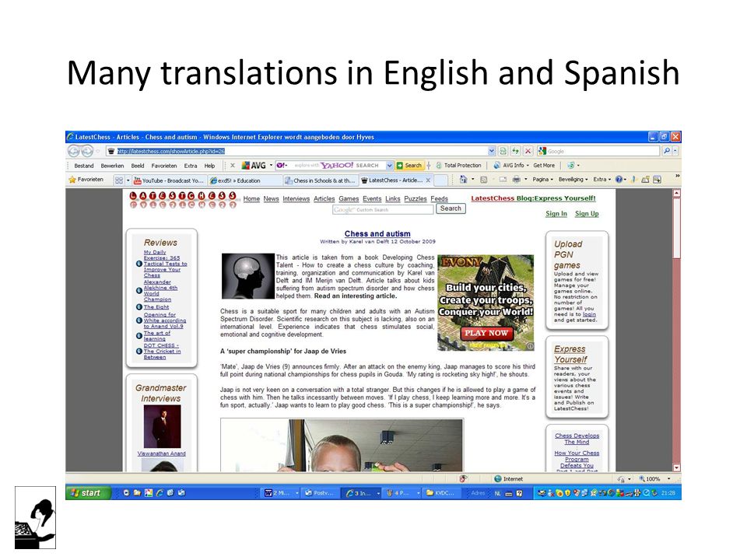This screenshot has width=747, height=560.
Task: Click the page scrollbar up arrow
Action: click(x=676, y=194)
